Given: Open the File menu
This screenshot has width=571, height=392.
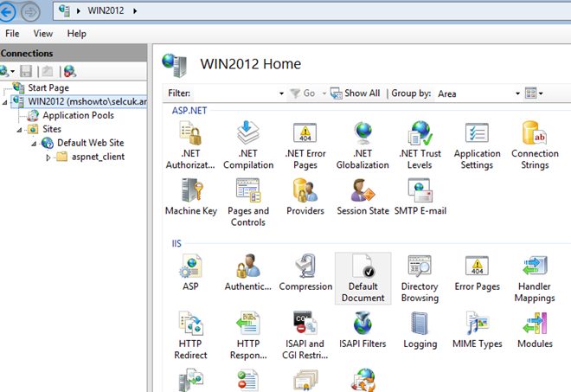Looking at the screenshot, I should coord(12,34).
